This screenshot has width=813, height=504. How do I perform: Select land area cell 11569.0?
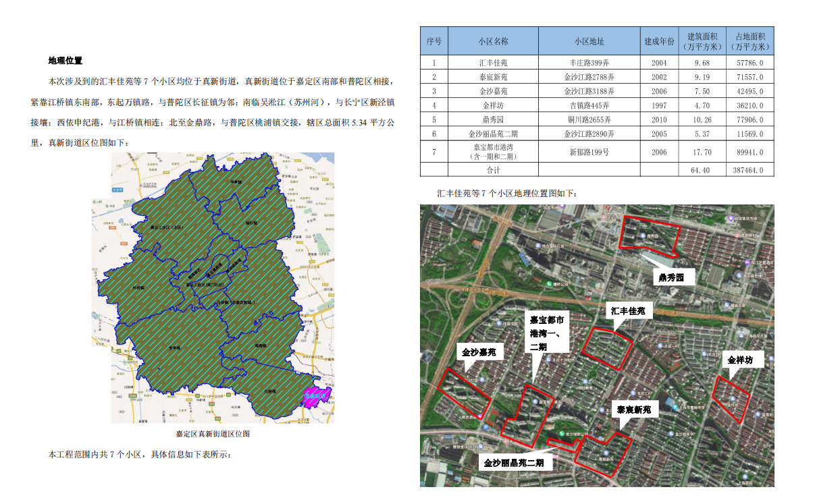click(750, 134)
